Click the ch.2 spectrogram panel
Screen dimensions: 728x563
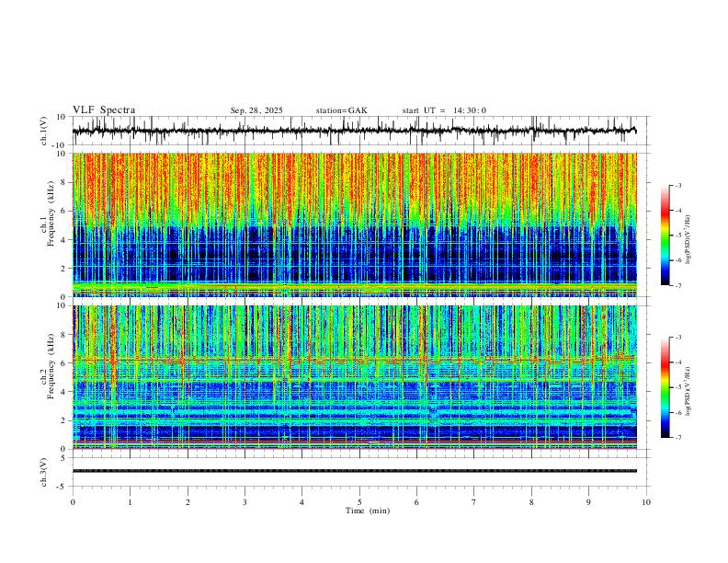pyautogui.click(x=354, y=377)
